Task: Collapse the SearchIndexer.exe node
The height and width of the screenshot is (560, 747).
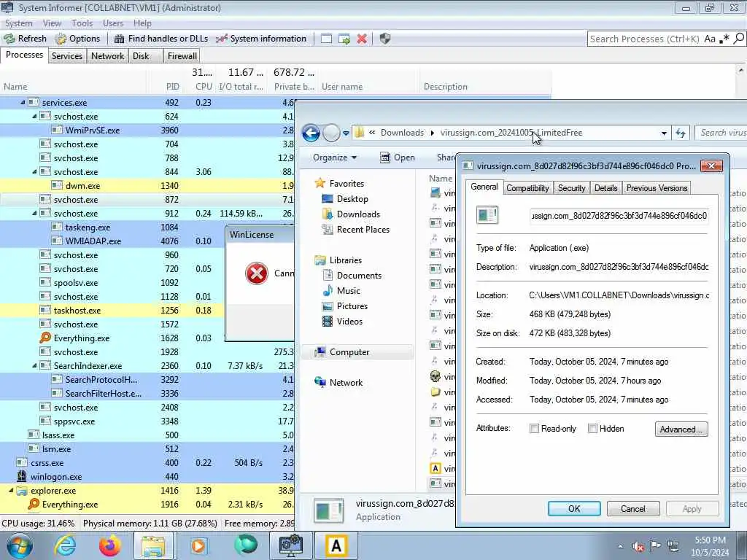Action: 34,366
